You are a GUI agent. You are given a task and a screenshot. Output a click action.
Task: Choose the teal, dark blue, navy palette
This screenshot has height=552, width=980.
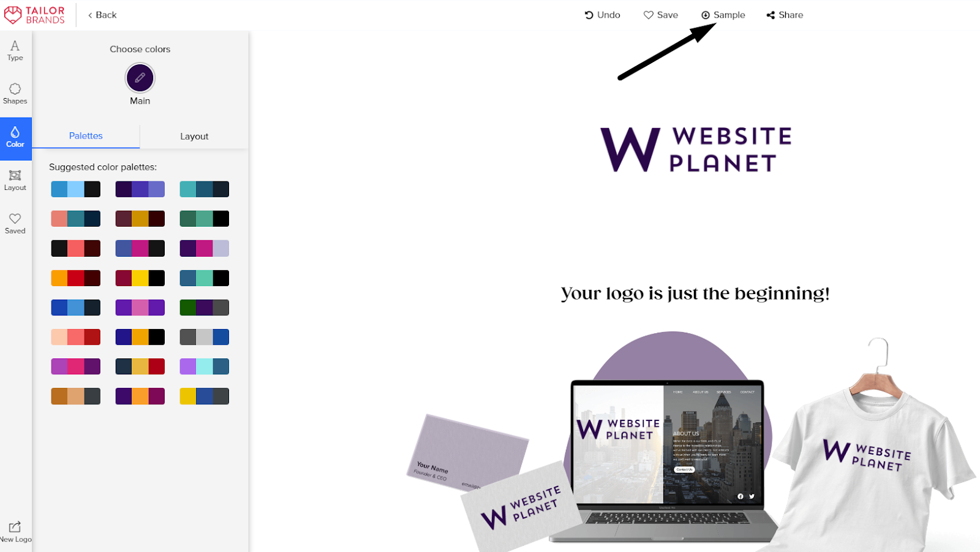[205, 189]
